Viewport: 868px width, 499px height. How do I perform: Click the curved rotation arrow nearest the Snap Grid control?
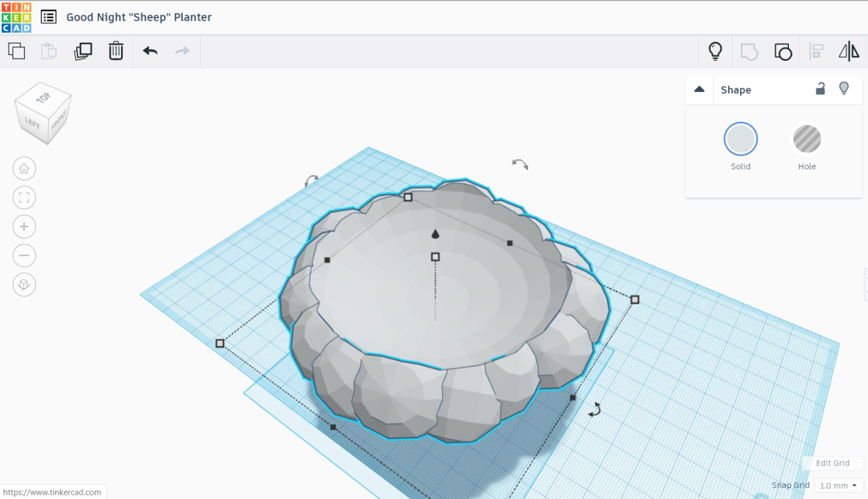point(595,410)
